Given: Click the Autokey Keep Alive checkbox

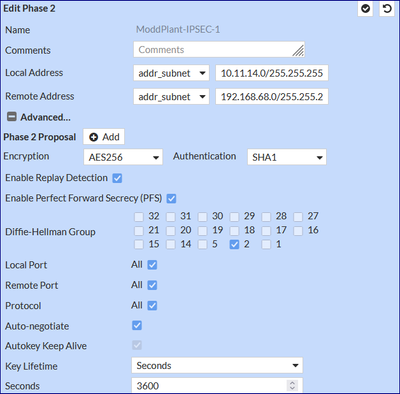Looking at the screenshot, I should tap(137, 345).
